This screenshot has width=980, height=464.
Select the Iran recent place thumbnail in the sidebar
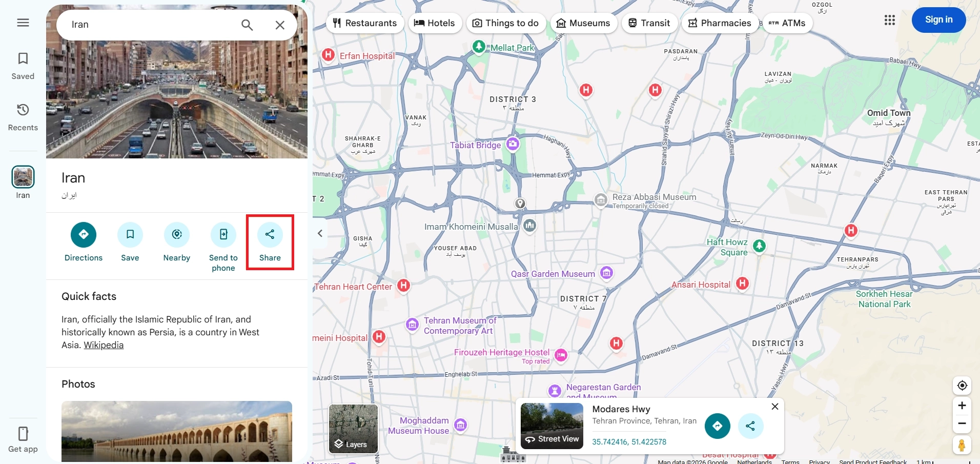click(23, 177)
